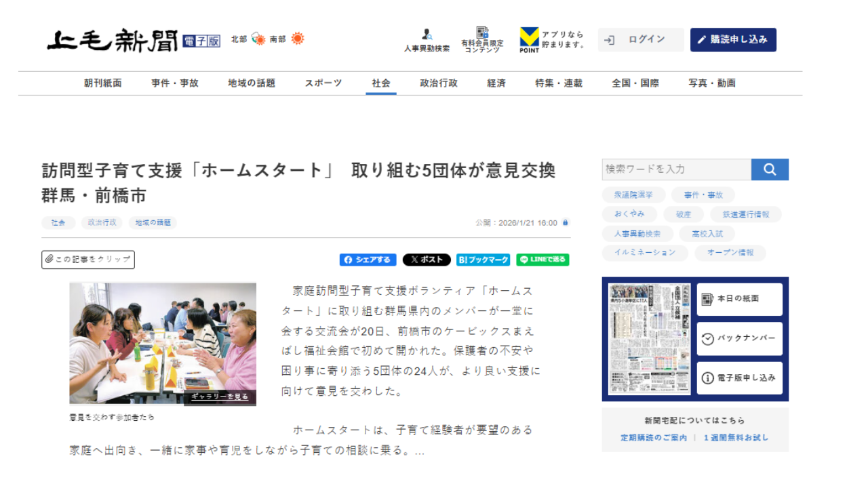Open the 1週間無料お試し link
Viewport: 868px width, 488px height.
734,437
